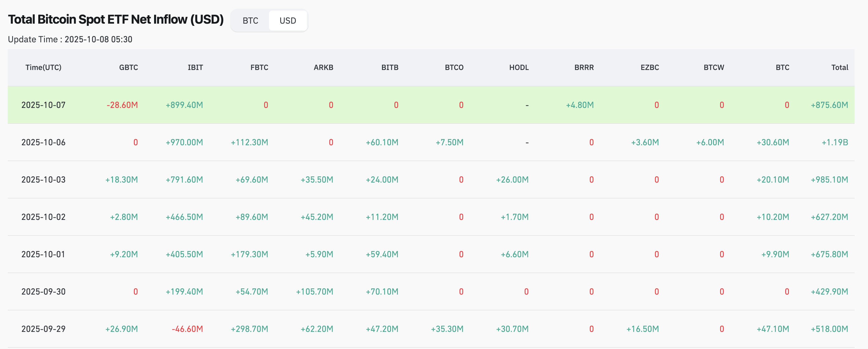Viewport: 868px width, 349px height.
Task: Click the -46.60M IBIT outflow value
Action: [187, 329]
